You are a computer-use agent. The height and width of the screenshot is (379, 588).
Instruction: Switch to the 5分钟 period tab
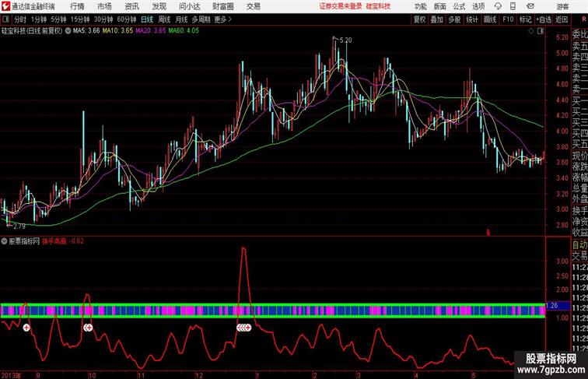coord(58,19)
